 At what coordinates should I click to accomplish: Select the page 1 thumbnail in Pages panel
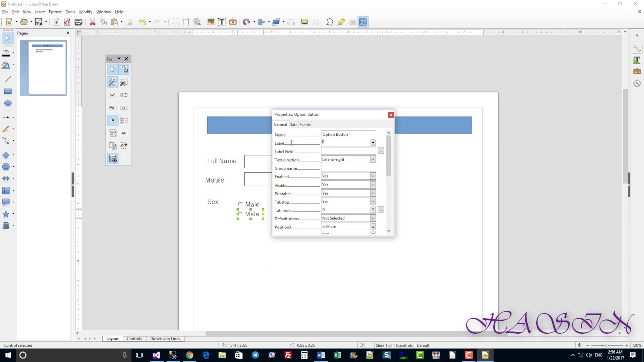click(x=47, y=68)
